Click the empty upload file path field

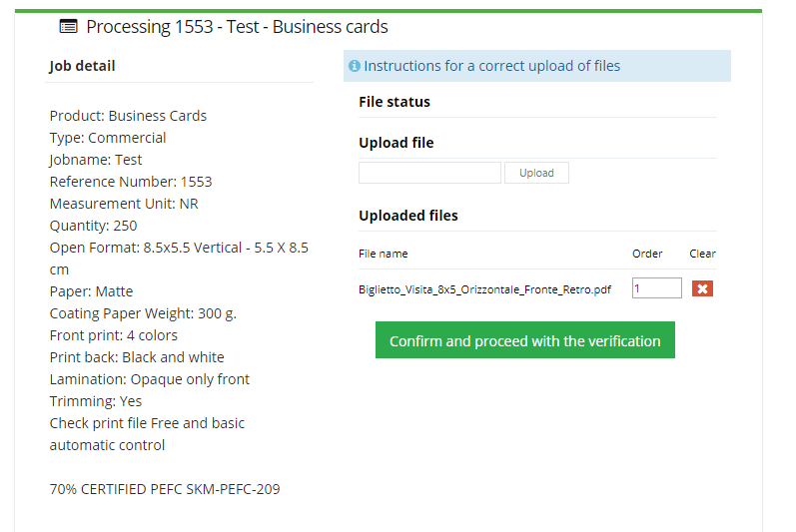(x=429, y=173)
